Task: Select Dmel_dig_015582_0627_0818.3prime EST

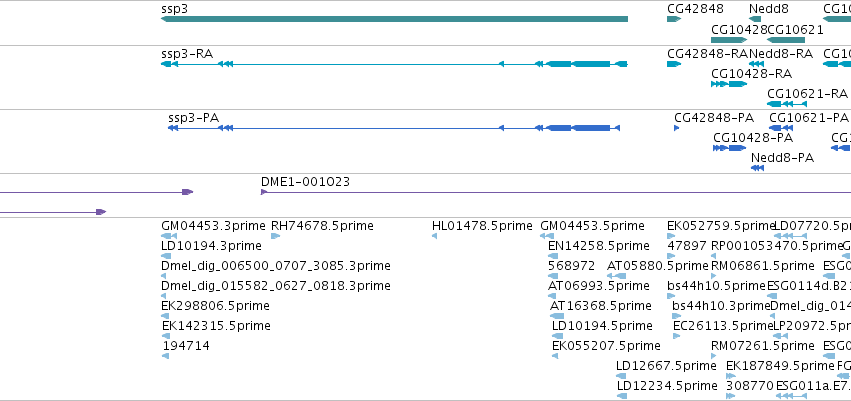Action: [x=276, y=285]
